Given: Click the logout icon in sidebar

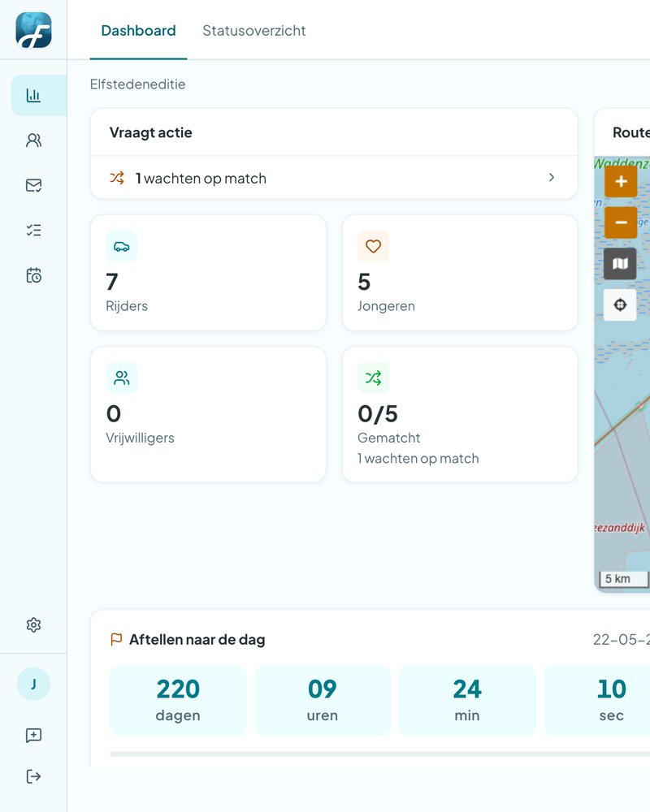Looking at the screenshot, I should pos(33,776).
